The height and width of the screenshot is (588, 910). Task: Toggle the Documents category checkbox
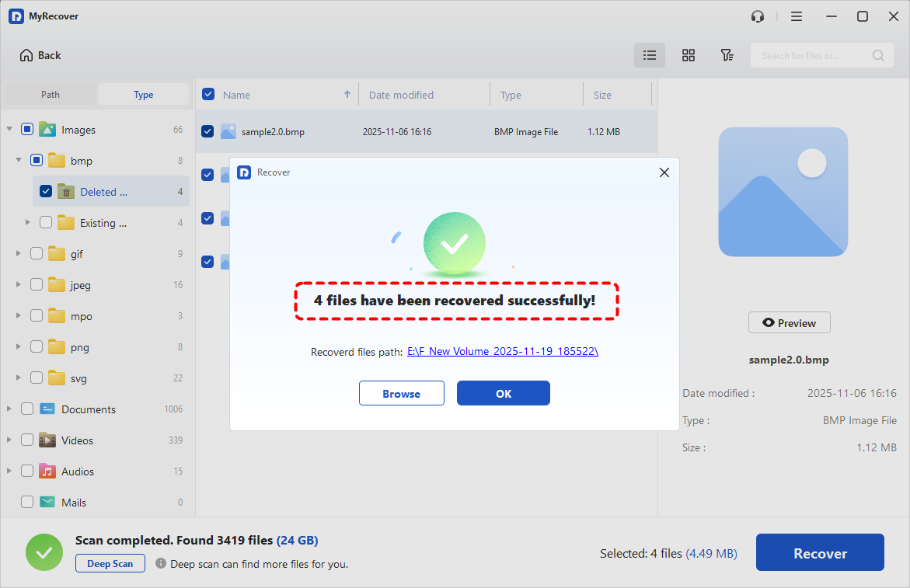point(27,409)
